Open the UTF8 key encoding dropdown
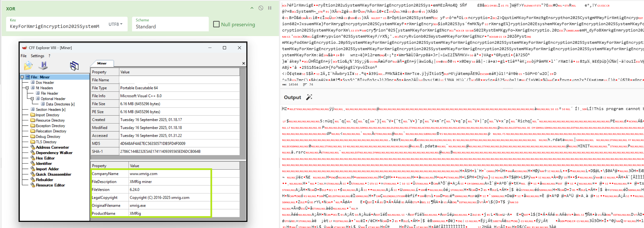 point(116,24)
